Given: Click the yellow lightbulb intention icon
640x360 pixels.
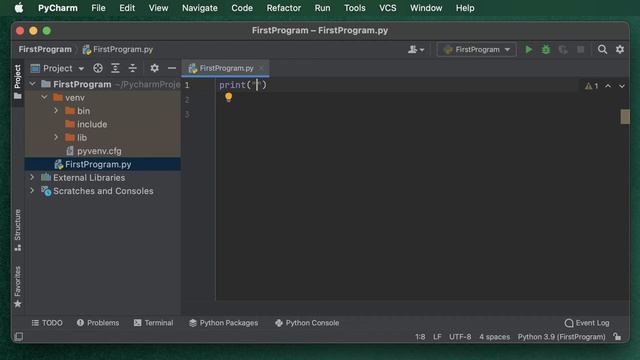Looking at the screenshot, I should pyautogui.click(x=229, y=97).
